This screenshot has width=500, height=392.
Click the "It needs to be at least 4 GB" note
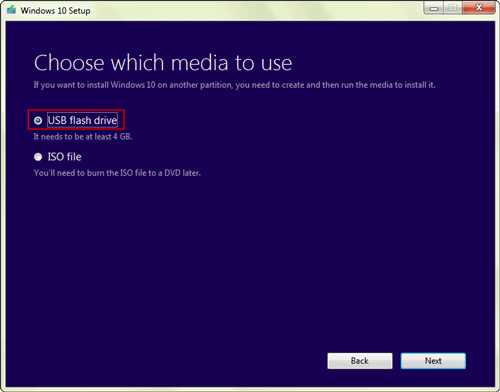(83, 137)
